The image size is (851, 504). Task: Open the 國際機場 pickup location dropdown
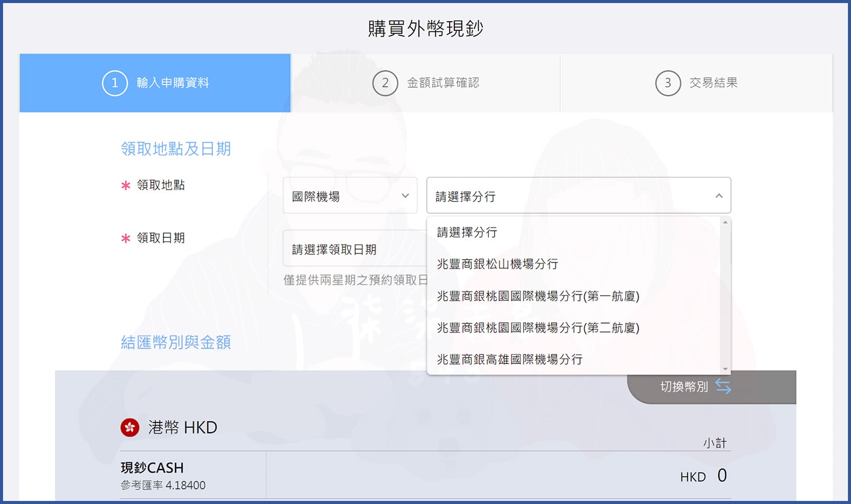pyautogui.click(x=350, y=194)
